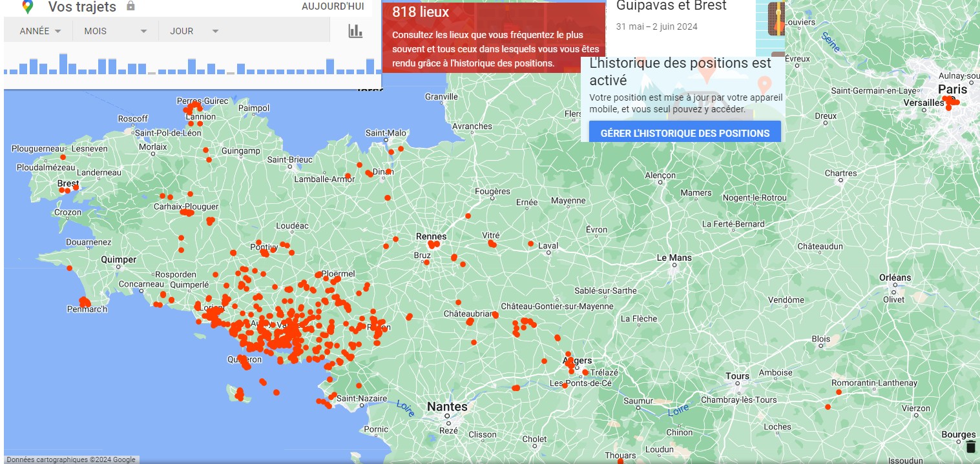Click the Tours city label
The height and width of the screenshot is (464, 980).
click(737, 376)
